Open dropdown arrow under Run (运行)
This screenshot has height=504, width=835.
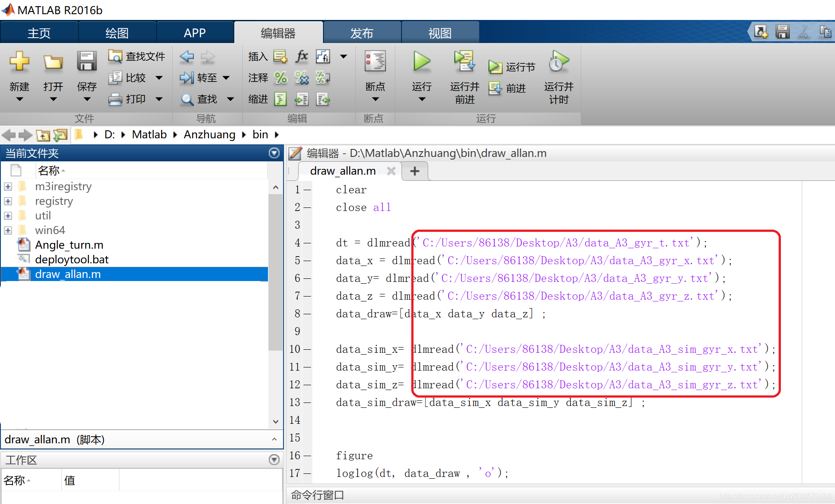(x=421, y=99)
